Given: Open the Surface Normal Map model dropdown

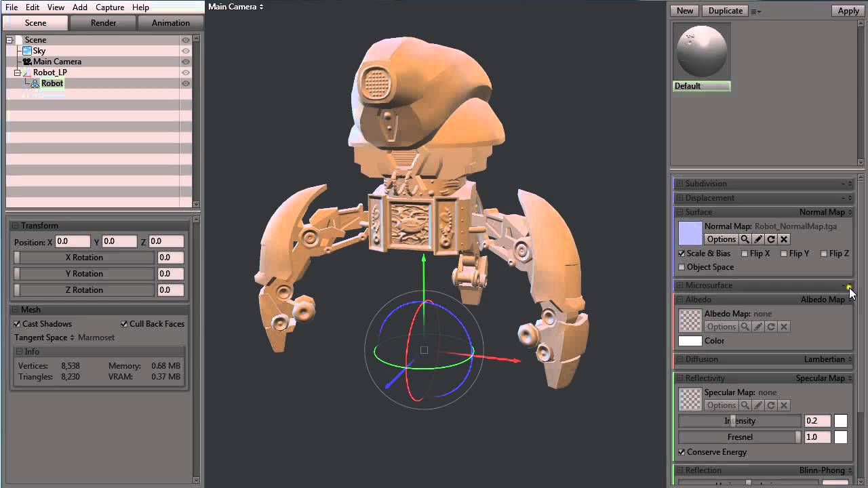Looking at the screenshot, I should pyautogui.click(x=826, y=212).
